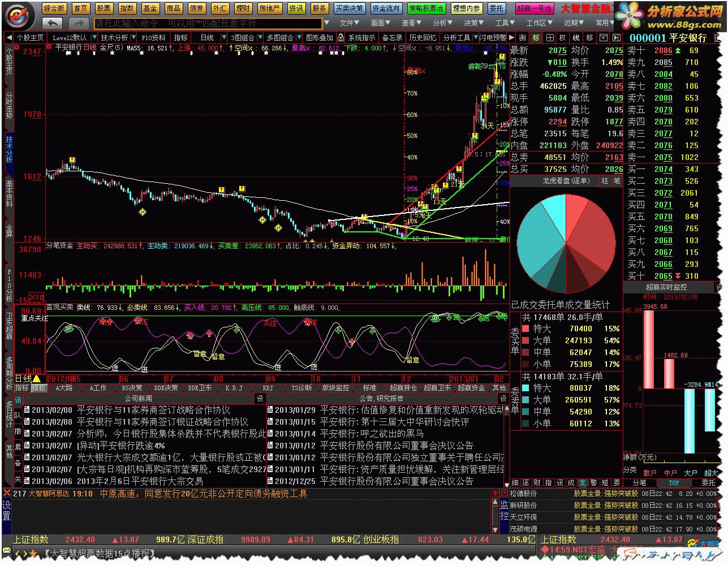
Task: Click the 个股主页 toolbar item
Action: (30, 37)
